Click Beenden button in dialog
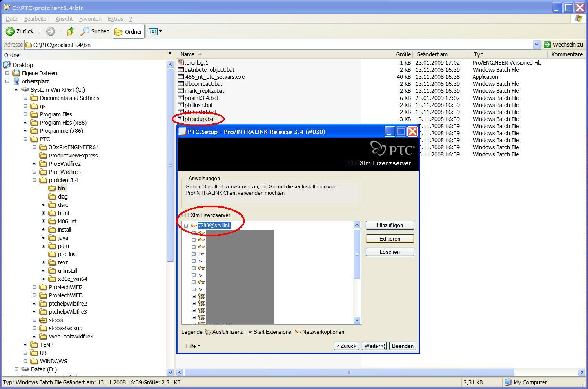 coord(403,346)
